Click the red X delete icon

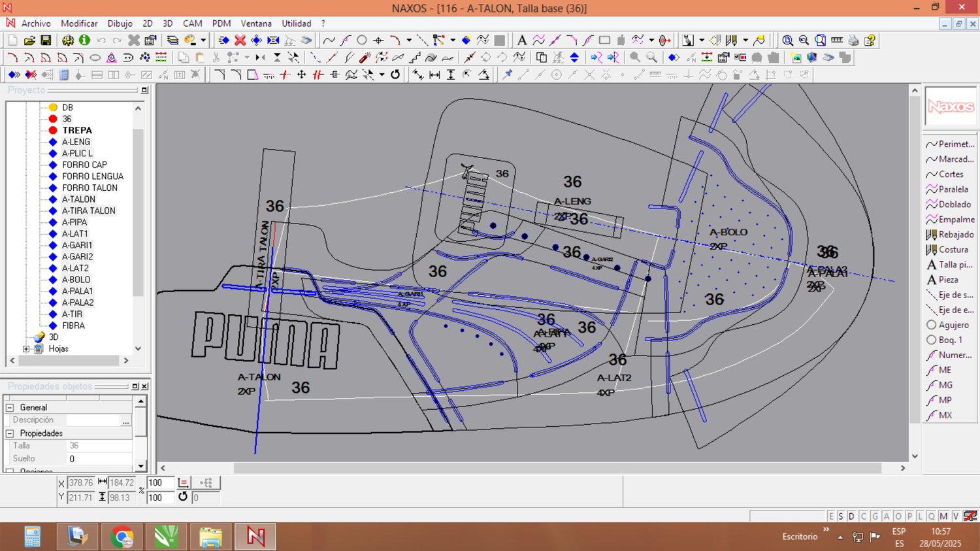click(x=240, y=41)
